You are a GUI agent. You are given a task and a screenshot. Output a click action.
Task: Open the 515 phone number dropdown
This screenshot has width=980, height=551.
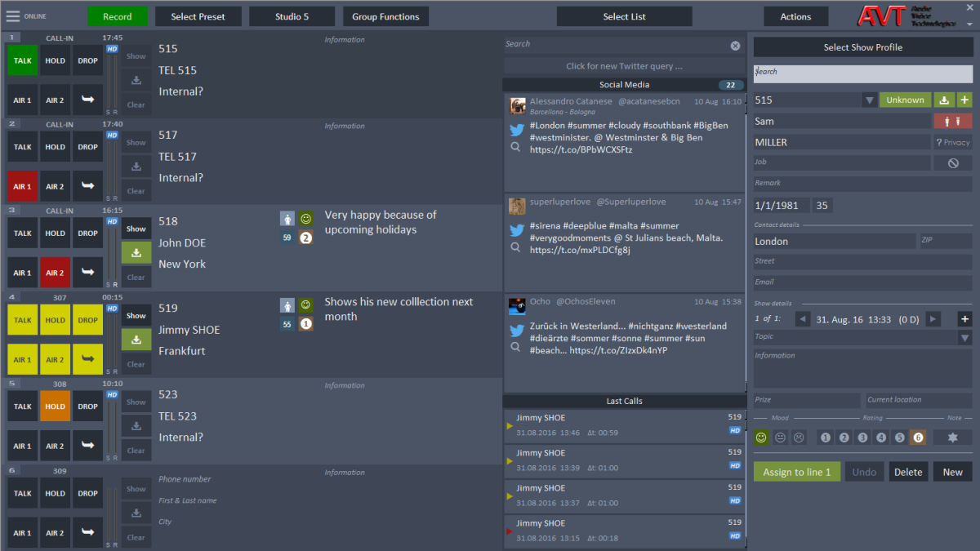[871, 99]
